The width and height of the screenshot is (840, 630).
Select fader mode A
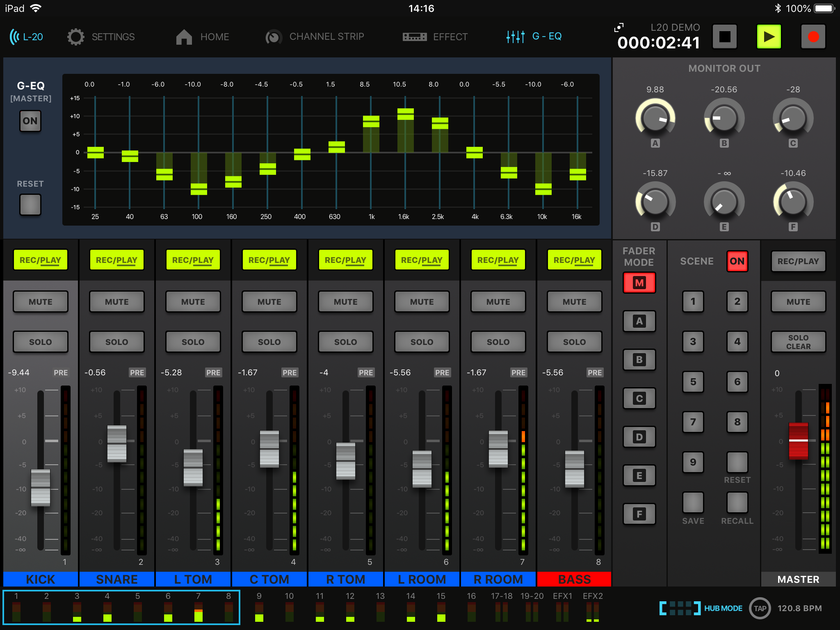639,321
